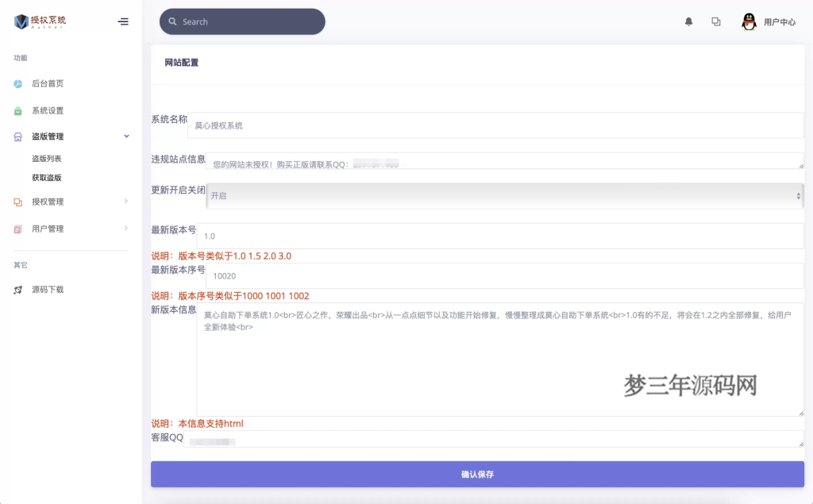
Task: Click the 确认保存 save button
Action: [x=477, y=472]
